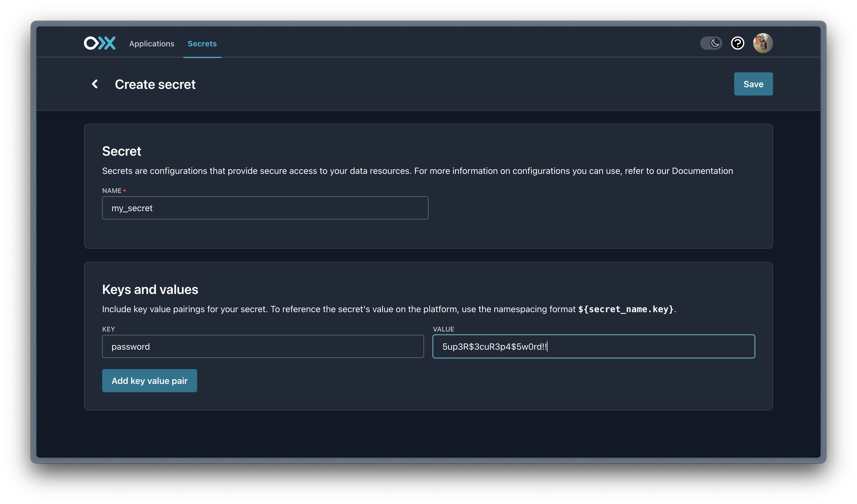
Task: Click the help question mark icon
Action: pyautogui.click(x=737, y=43)
